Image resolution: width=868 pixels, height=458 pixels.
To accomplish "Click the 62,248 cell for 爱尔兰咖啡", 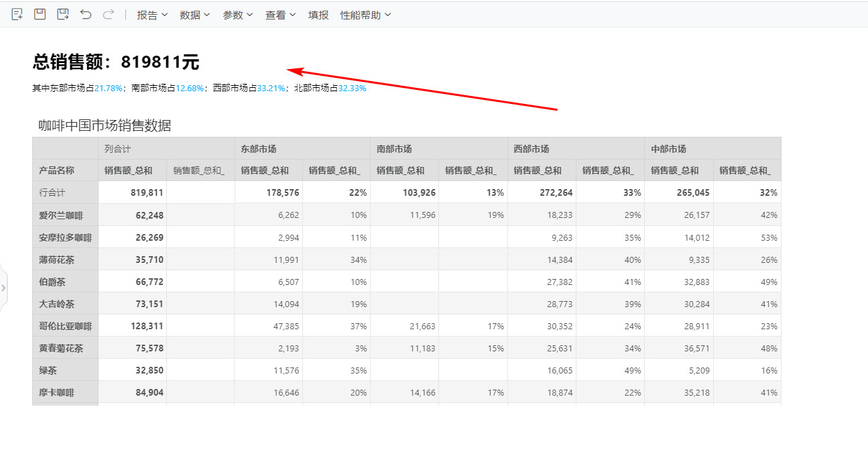I will (132, 215).
